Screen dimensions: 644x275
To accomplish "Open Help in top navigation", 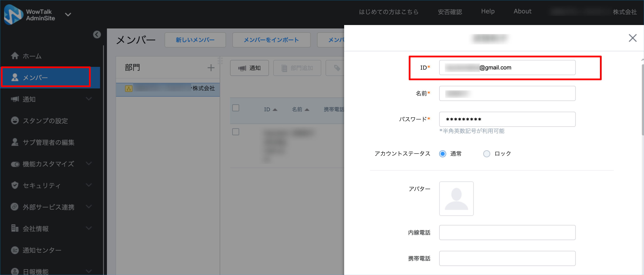I will pyautogui.click(x=488, y=11).
